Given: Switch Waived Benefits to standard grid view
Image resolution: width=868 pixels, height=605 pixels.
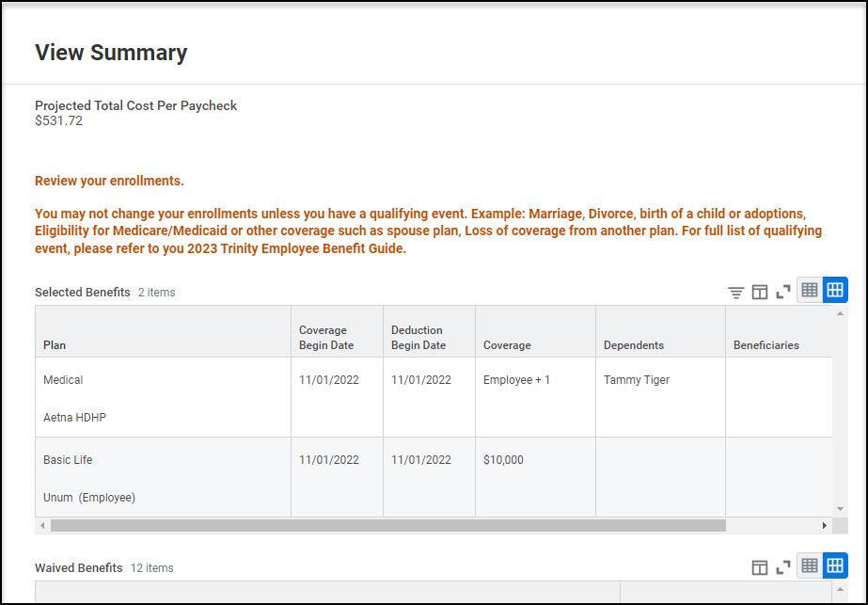Looking at the screenshot, I should click(x=835, y=565).
